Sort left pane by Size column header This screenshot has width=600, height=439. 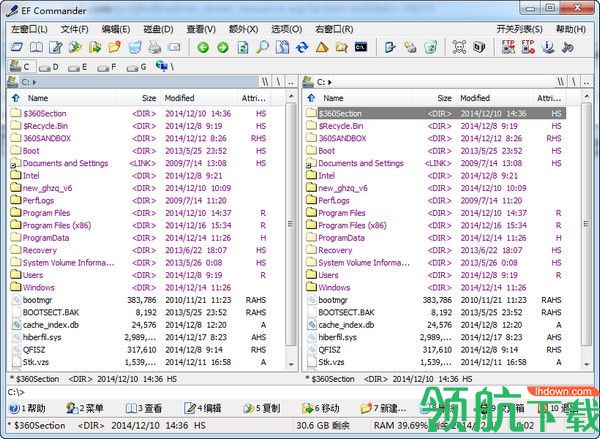[x=139, y=98]
